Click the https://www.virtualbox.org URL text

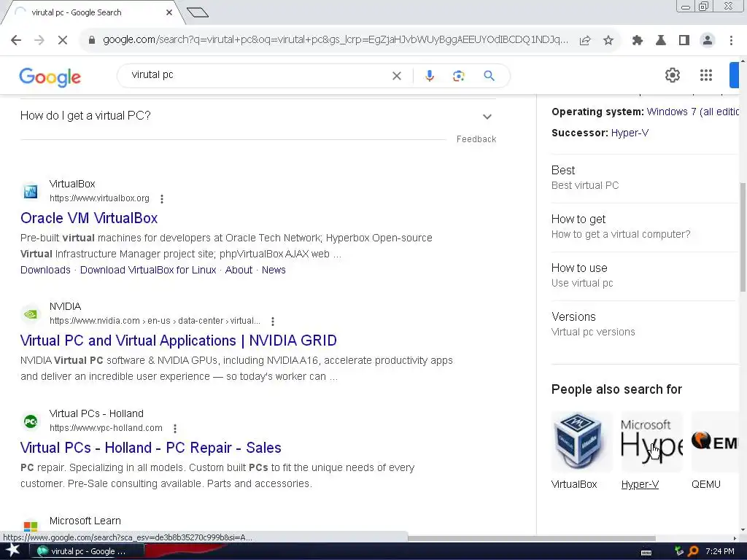99,198
